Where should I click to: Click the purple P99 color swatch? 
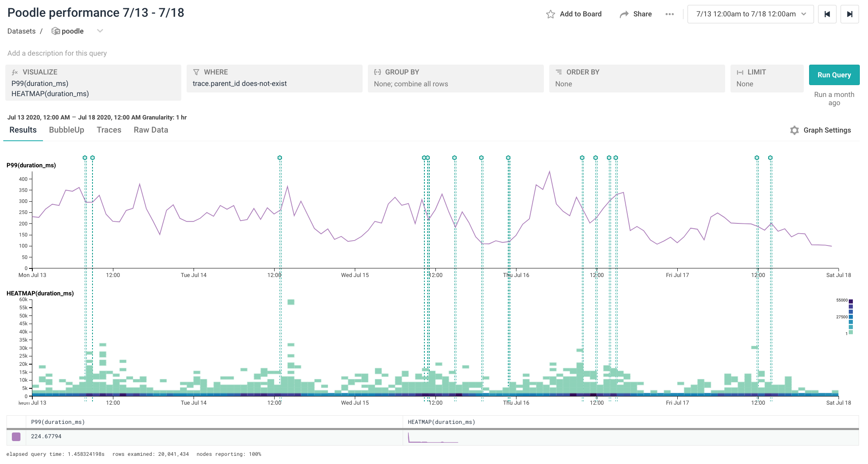point(16,437)
